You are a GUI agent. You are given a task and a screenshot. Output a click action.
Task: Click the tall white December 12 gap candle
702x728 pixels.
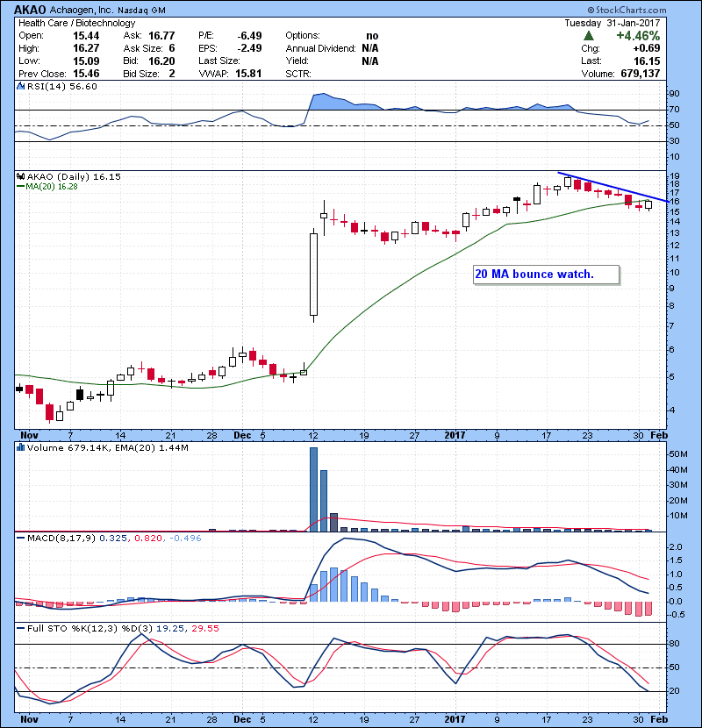[313, 275]
